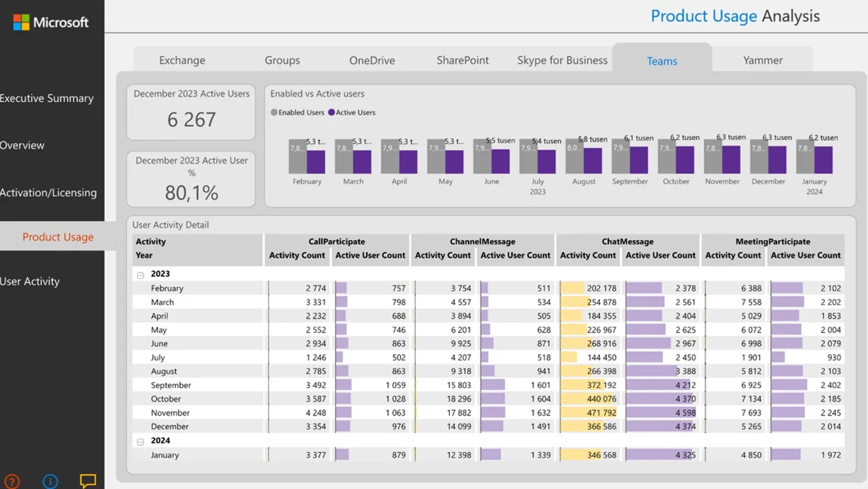Viewport: 868px width, 489px height.
Task: Click the help question mark icon
Action: click(x=12, y=481)
